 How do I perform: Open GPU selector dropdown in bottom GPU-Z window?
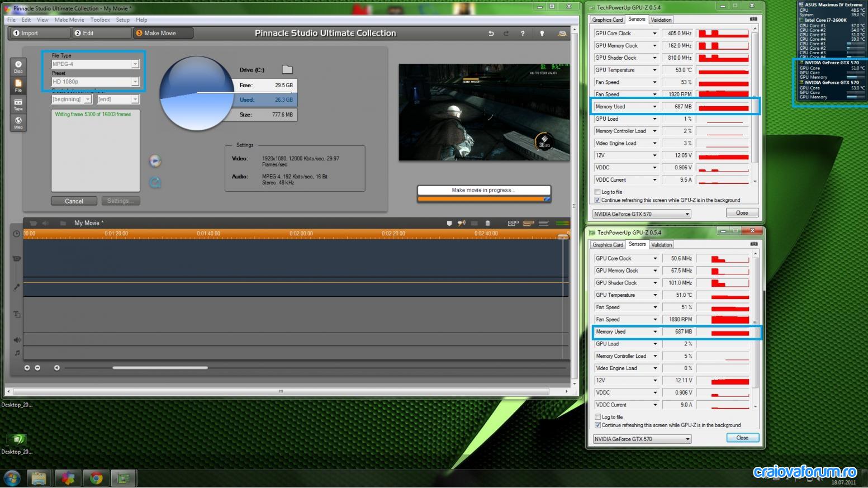tap(642, 439)
